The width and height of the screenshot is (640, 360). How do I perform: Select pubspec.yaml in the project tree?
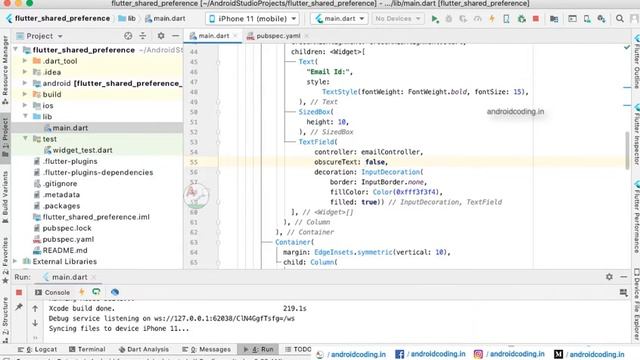click(68, 239)
